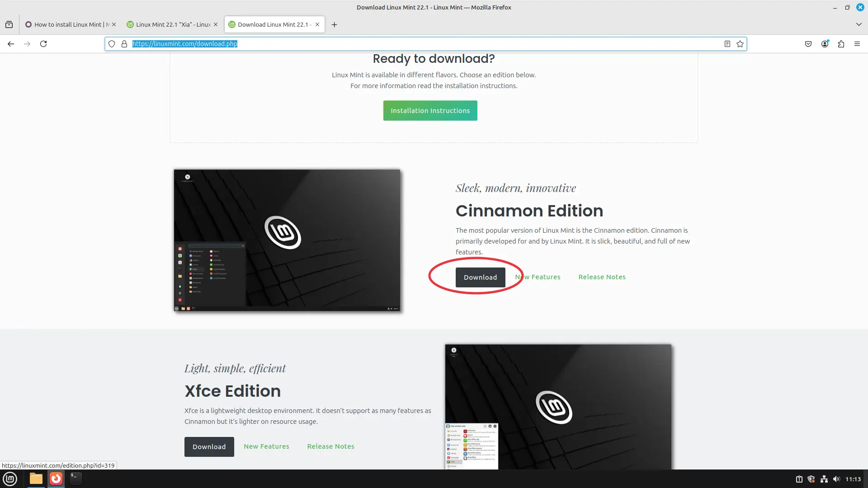Click the 'Xfce Edition' heading
Screen dimensions: 868x488
[x=232, y=391]
